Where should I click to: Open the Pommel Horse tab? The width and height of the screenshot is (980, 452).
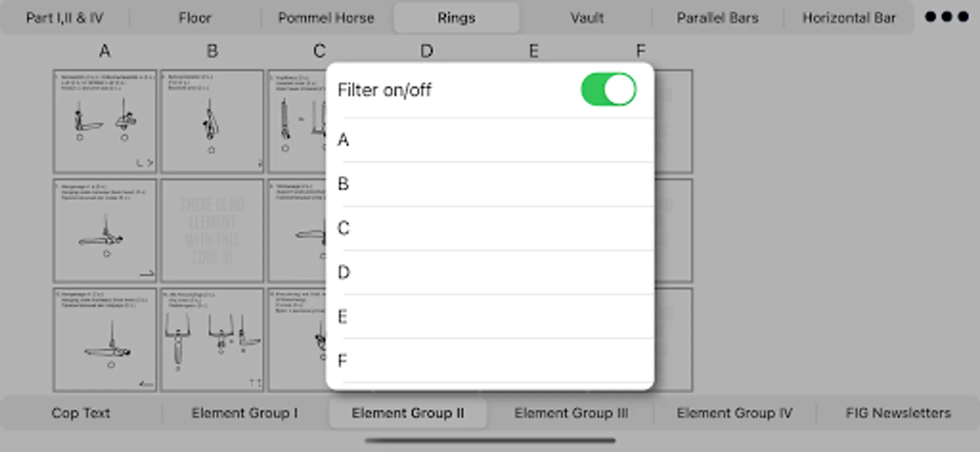[326, 18]
